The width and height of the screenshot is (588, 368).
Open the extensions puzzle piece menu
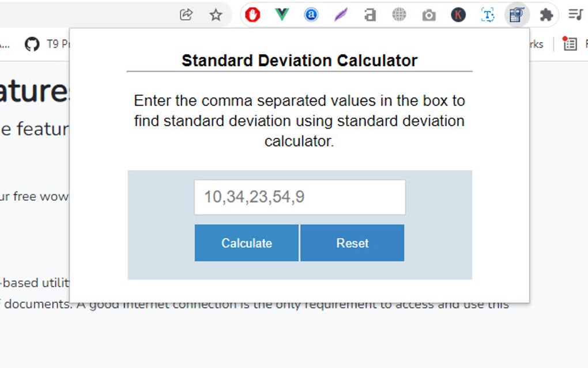[x=546, y=15]
